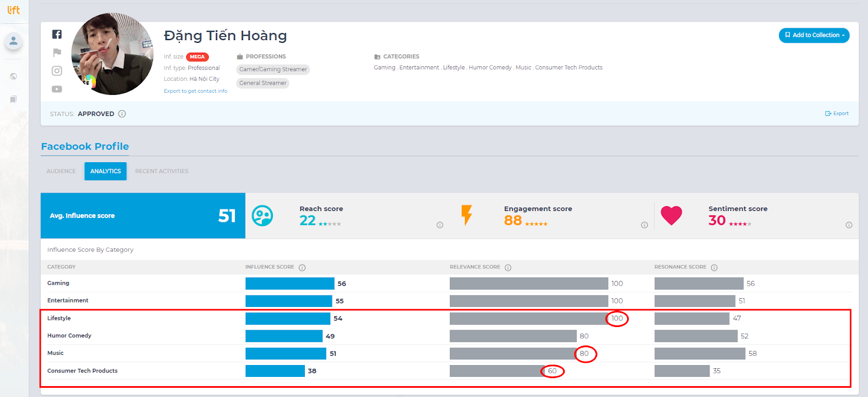
Task: Click the Reach score info icon
Action: pos(440,225)
